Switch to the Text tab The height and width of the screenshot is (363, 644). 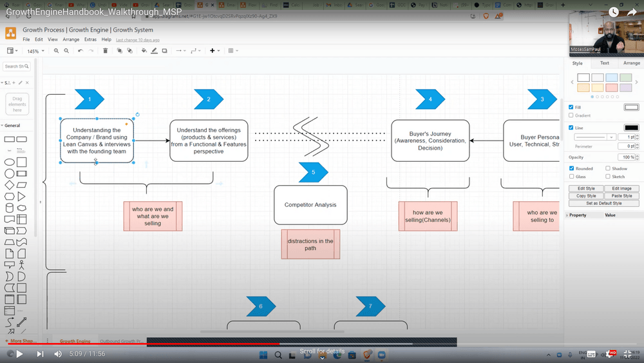605,63
